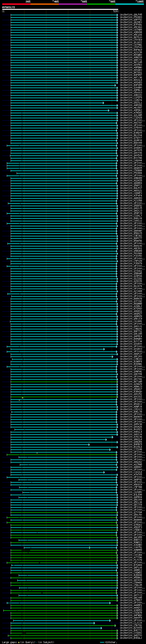Click the white query sequence bar
Screen dimensions: 146x644
(60, 9)
